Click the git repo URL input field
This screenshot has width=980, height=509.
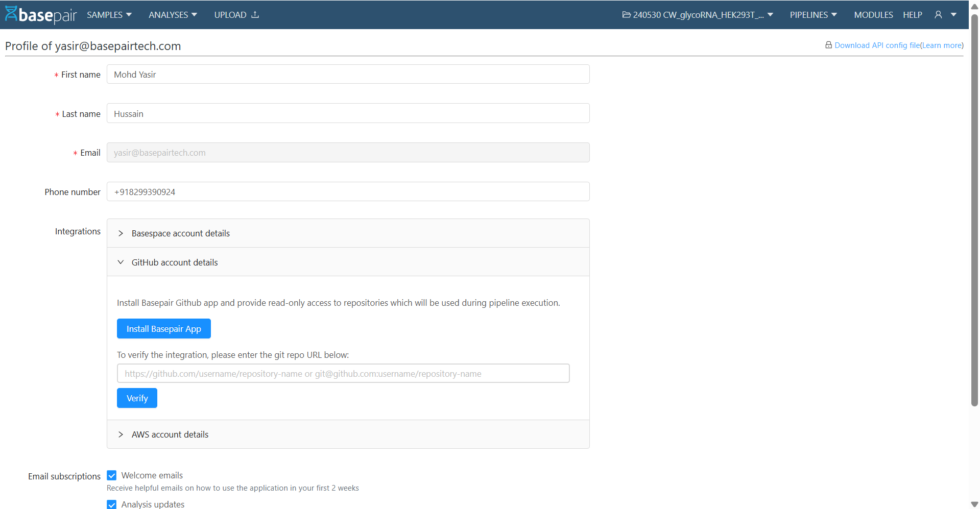(343, 373)
